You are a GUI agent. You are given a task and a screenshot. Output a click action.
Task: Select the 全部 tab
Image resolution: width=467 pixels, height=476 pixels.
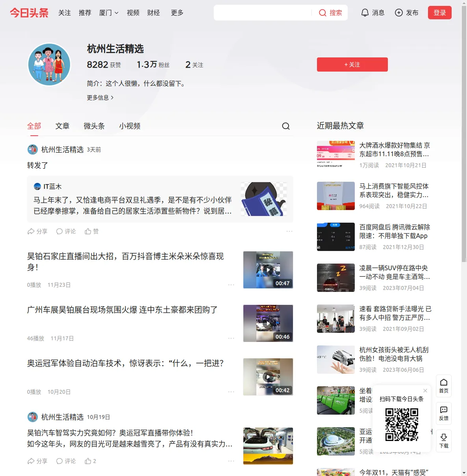tap(34, 126)
